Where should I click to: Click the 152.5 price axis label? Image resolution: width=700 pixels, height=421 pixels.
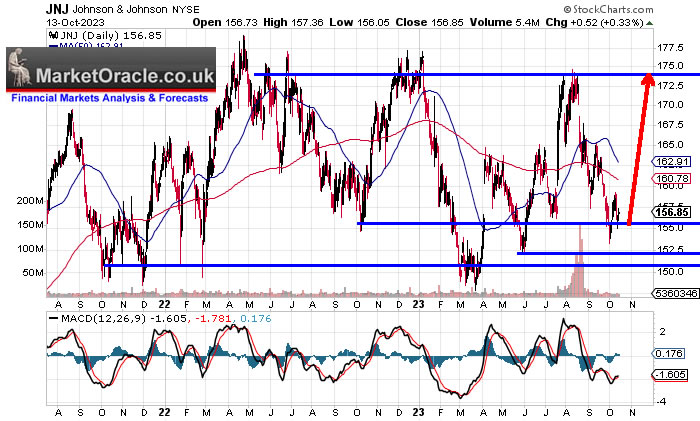tap(670, 248)
